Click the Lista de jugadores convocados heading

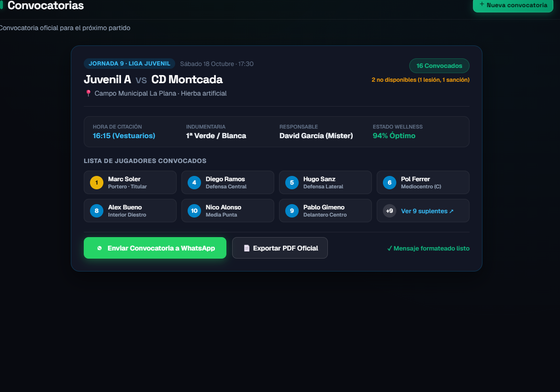coord(145,161)
